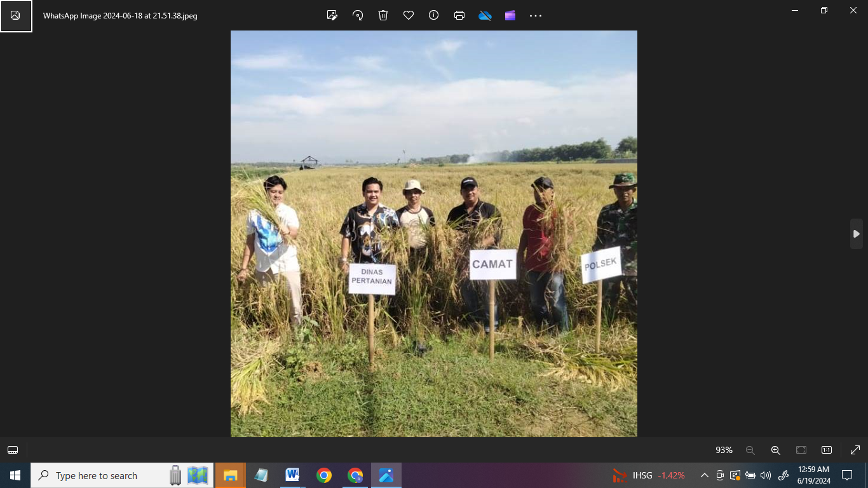Open the notifications Action Center
Viewport: 868px width, 488px height.
click(x=847, y=475)
